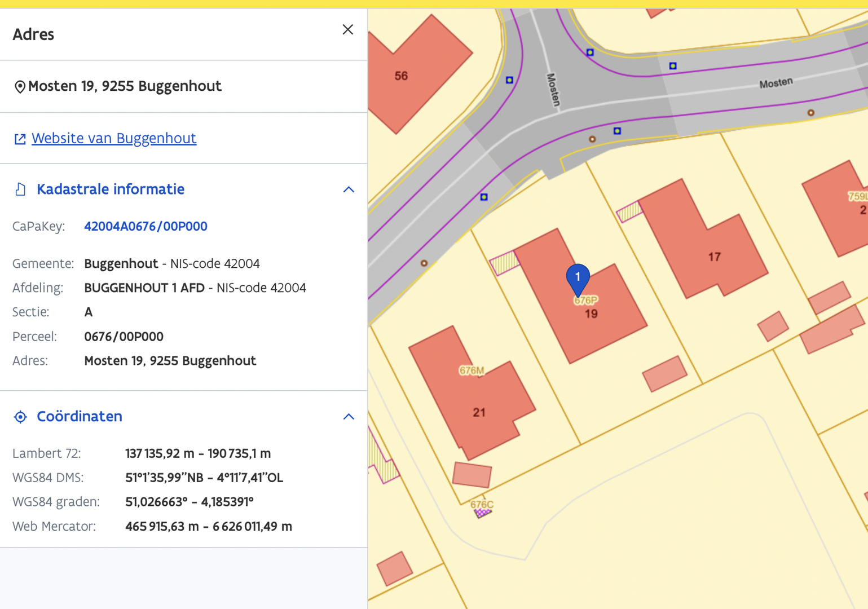Click the Kadastrale informatie document icon
The width and height of the screenshot is (868, 609).
(x=20, y=189)
